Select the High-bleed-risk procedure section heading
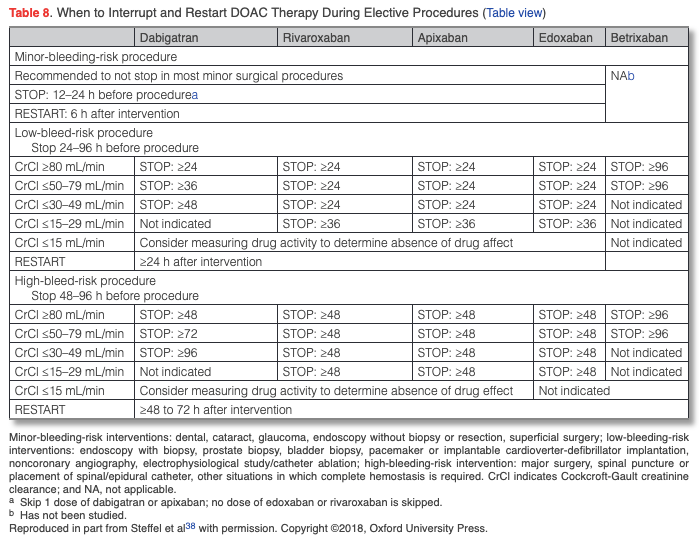The width and height of the screenshot is (700, 551). [86, 281]
